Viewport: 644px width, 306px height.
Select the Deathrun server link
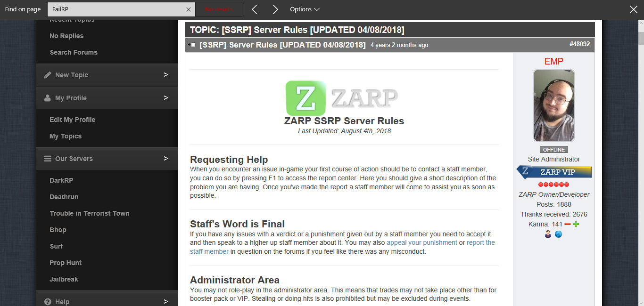coord(64,197)
